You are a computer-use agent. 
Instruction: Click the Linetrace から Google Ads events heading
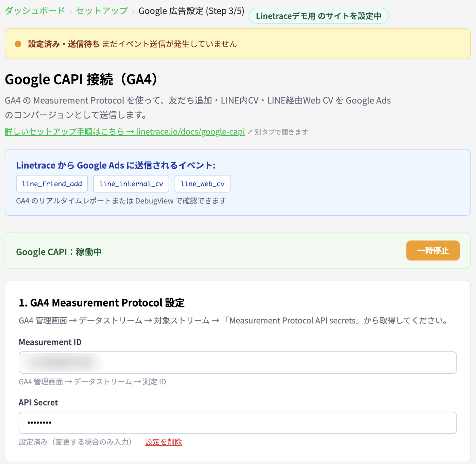[x=116, y=165]
